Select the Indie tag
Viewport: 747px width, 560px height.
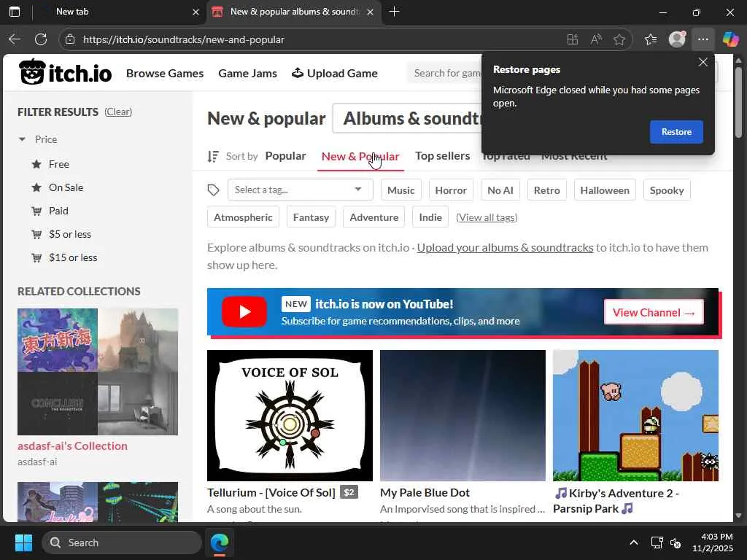pos(430,217)
